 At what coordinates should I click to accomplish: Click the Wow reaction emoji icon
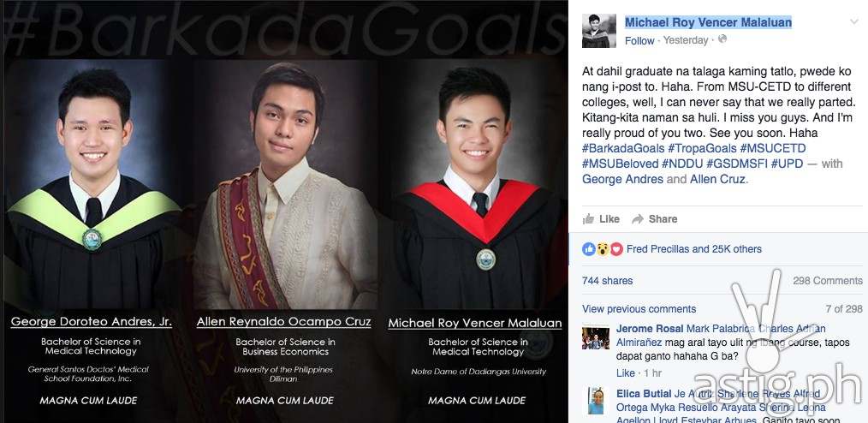pos(603,249)
